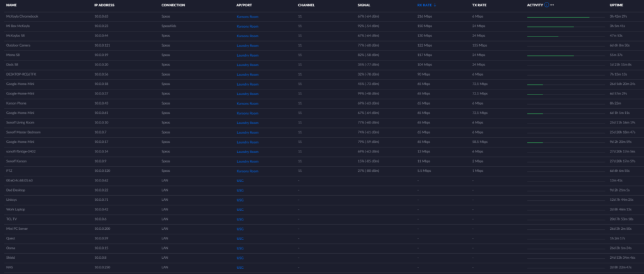Click the Activity info icon
Viewport: 644px width, 274px height.
(x=546, y=5)
